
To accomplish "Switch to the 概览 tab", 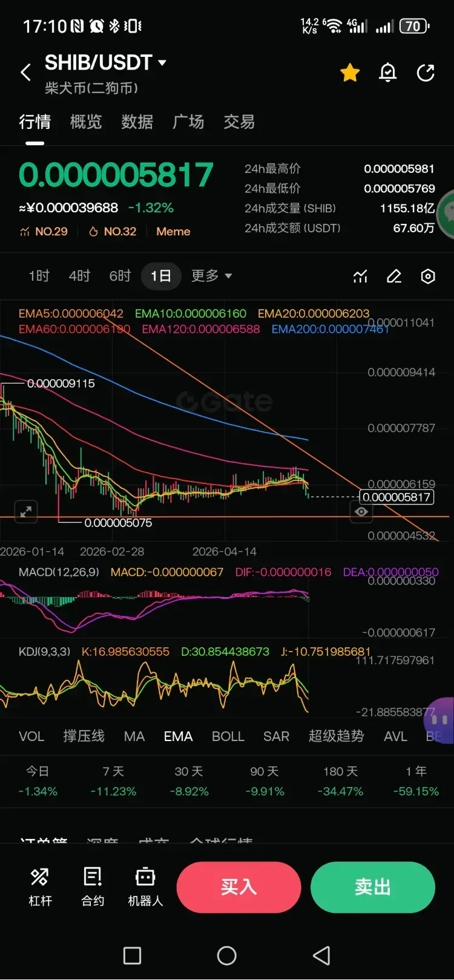I will coord(86,122).
